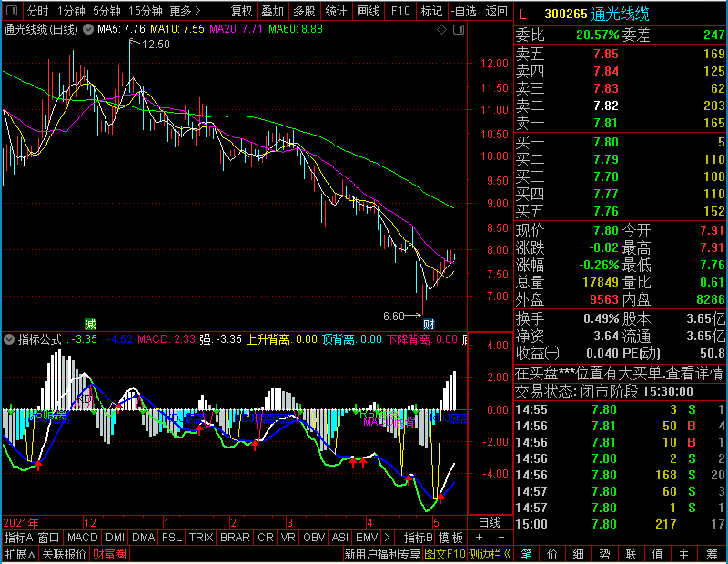Select the 笔 tick tab

(x=526, y=554)
